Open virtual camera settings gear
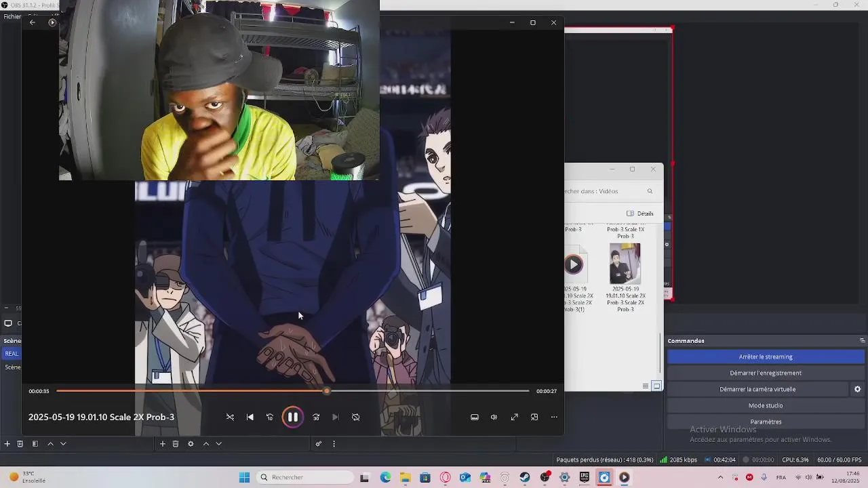Image resolution: width=868 pixels, height=488 pixels. (x=857, y=389)
